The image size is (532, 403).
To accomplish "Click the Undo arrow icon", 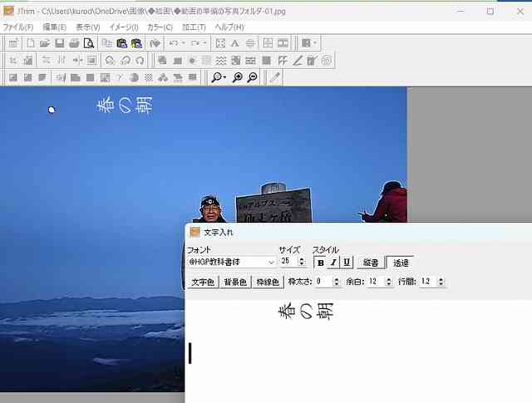I will [x=173, y=43].
